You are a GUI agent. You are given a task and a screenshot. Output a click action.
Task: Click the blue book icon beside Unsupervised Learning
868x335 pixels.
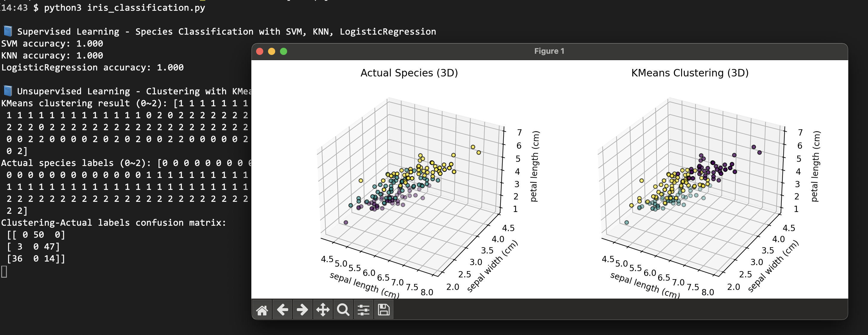[8, 91]
